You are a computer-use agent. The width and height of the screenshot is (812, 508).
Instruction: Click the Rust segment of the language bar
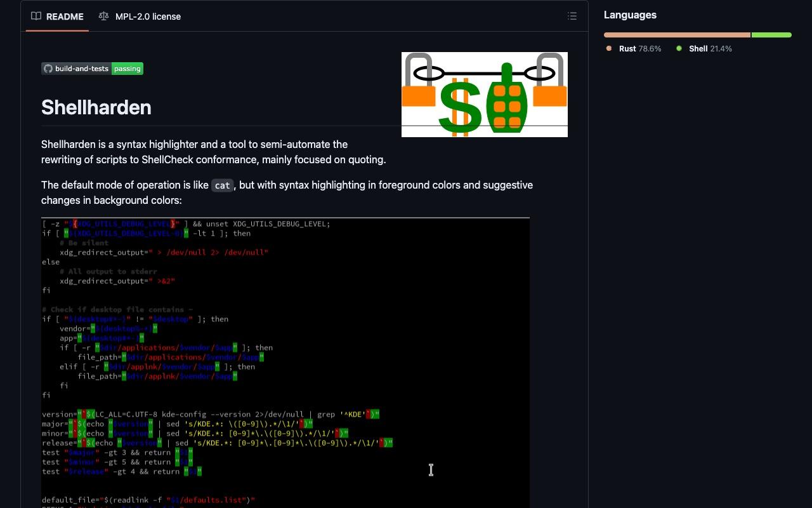coord(677,35)
